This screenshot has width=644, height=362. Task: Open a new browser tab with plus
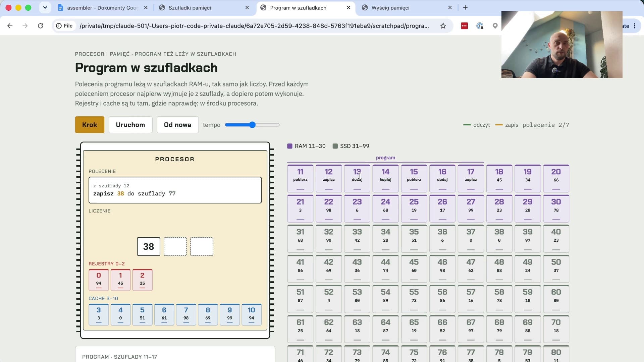click(465, 8)
